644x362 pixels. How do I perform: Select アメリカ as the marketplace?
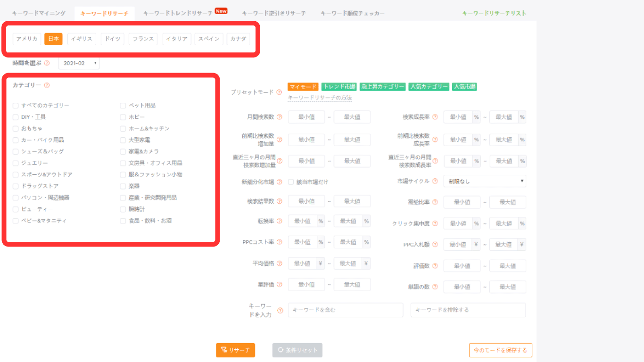(27, 39)
